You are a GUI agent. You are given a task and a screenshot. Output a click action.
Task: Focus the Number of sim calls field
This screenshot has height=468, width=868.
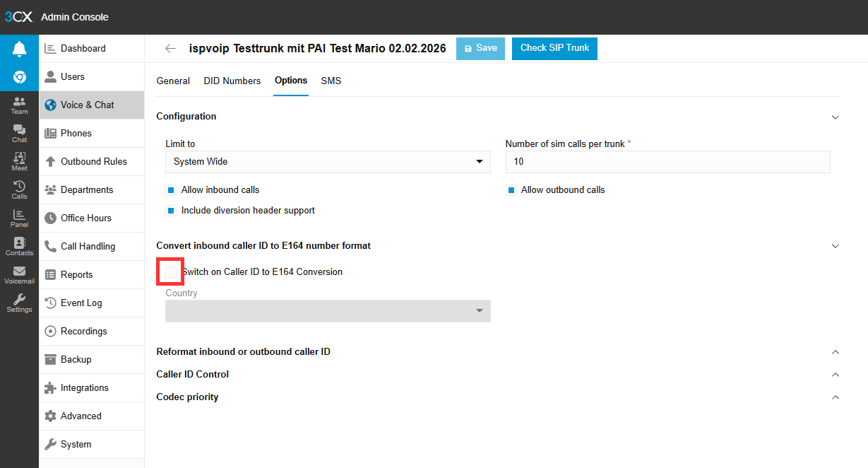[x=667, y=162]
